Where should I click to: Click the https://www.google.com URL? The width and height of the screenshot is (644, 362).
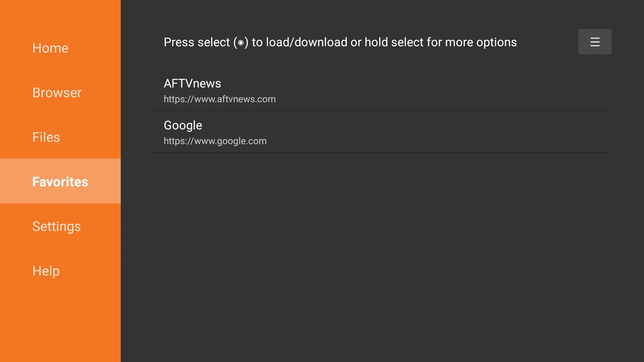click(x=215, y=141)
